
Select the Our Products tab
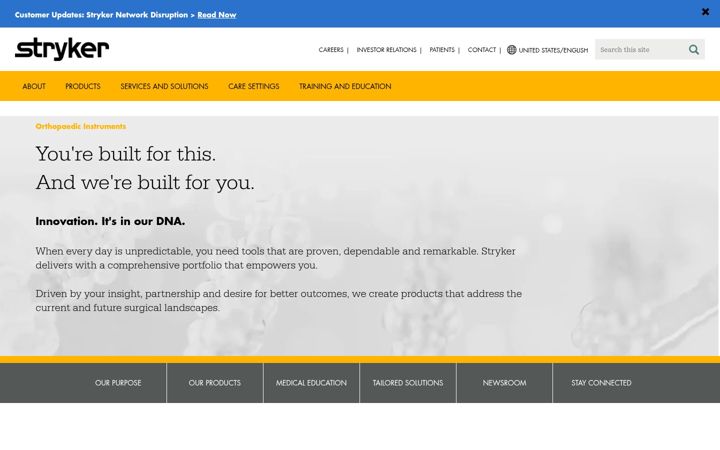pos(214,382)
